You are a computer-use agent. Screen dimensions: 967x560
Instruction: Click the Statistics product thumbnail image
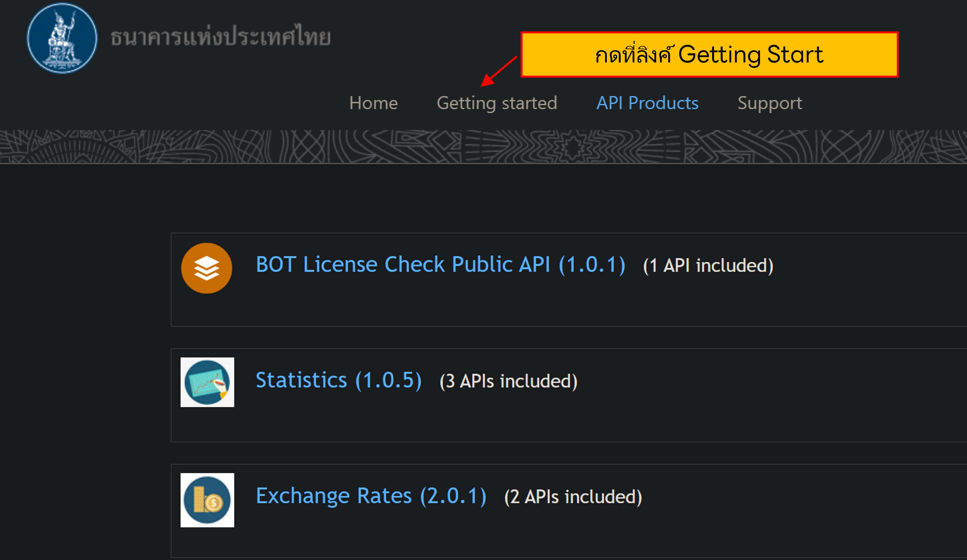(207, 382)
